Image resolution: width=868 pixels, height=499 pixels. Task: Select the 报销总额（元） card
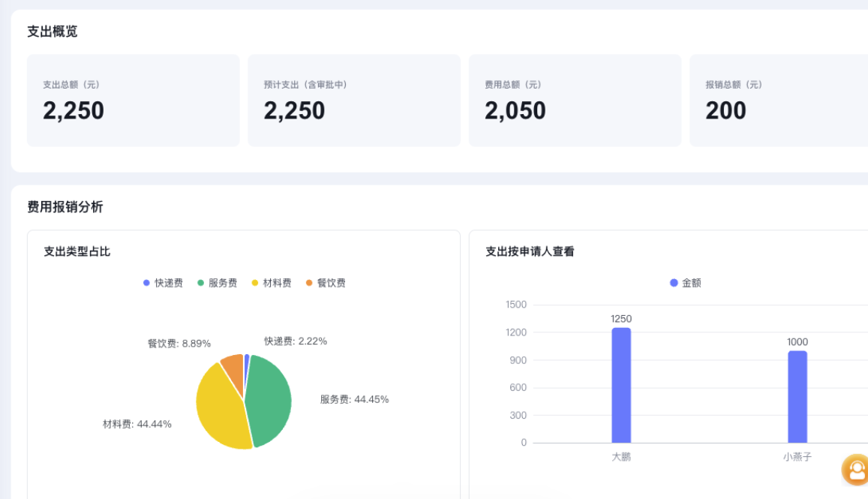click(x=778, y=101)
